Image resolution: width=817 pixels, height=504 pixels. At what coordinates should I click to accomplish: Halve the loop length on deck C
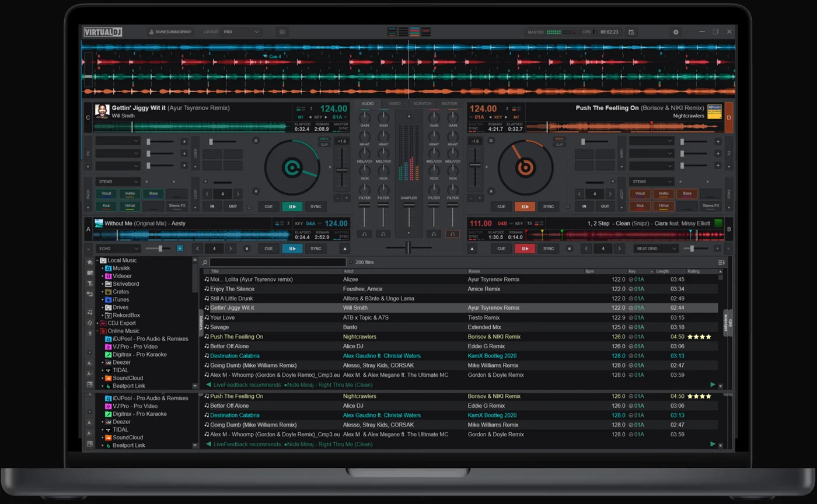click(x=208, y=194)
